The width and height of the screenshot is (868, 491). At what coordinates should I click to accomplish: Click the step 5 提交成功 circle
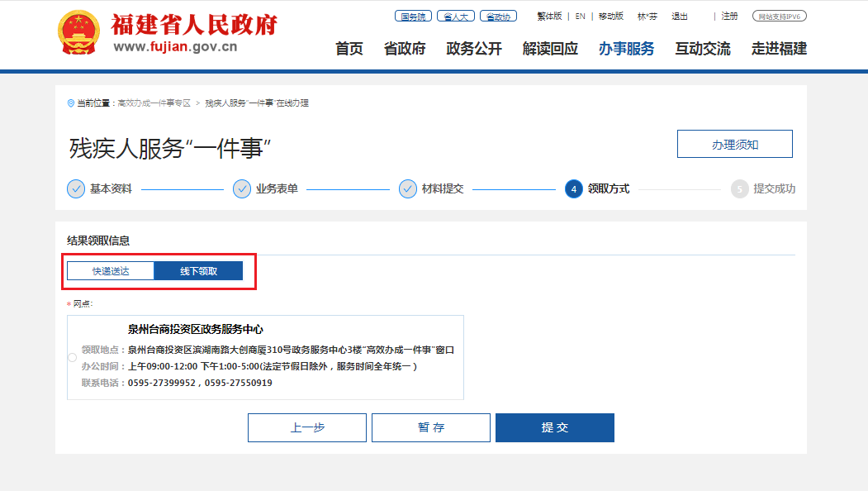740,188
